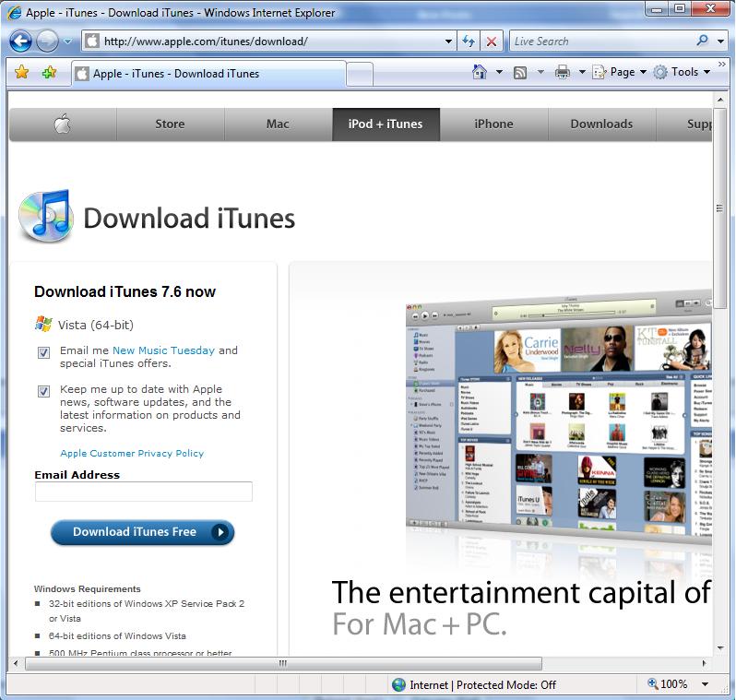Switch to the iPhone navigation tab
Viewport: 736px width, 700px height.
493,125
